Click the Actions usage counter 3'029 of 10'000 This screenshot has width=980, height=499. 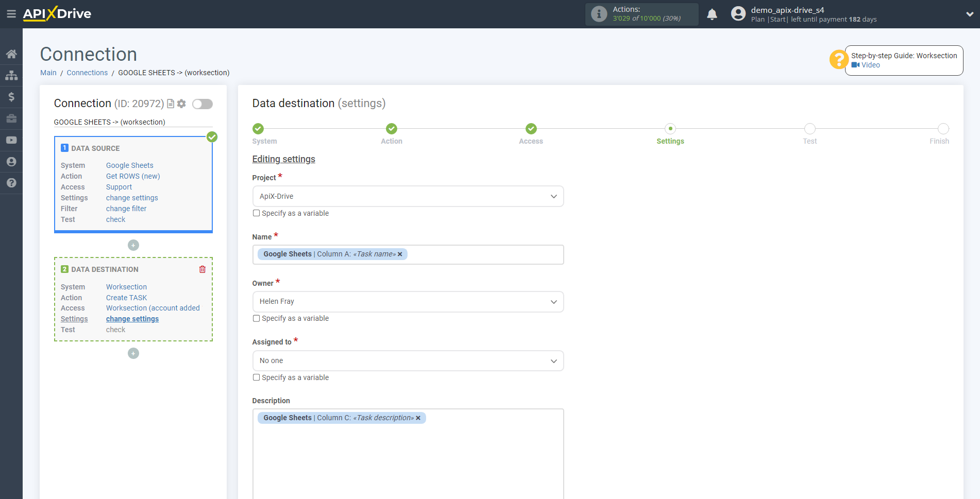(x=647, y=19)
